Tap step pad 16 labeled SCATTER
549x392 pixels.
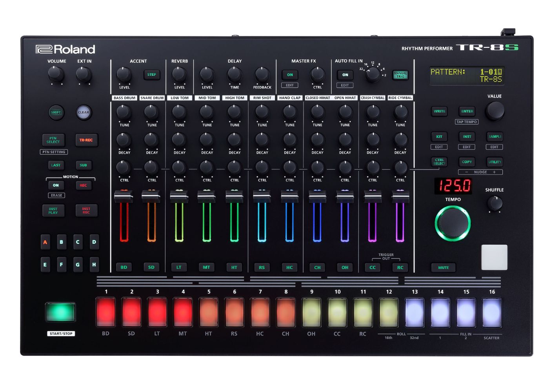(x=492, y=312)
